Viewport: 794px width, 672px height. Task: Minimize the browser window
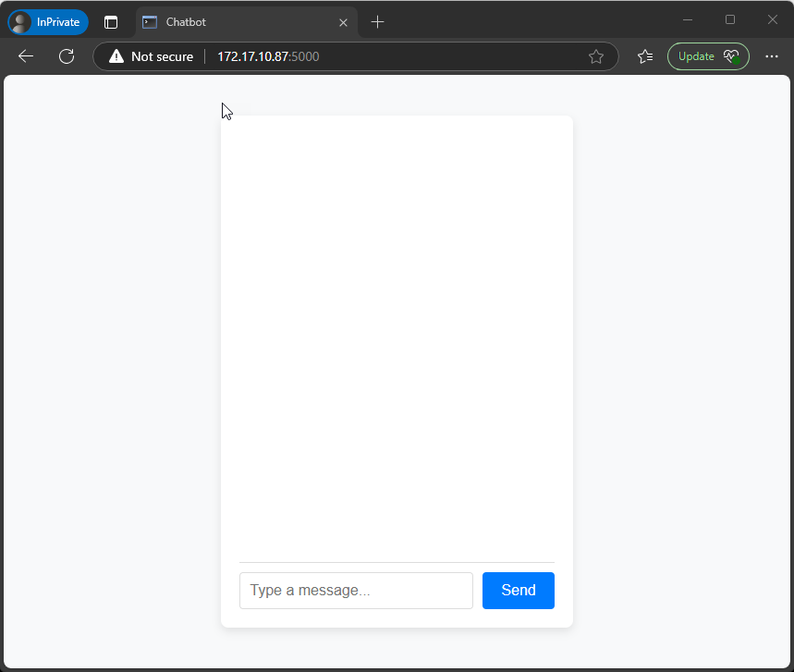[x=688, y=19]
